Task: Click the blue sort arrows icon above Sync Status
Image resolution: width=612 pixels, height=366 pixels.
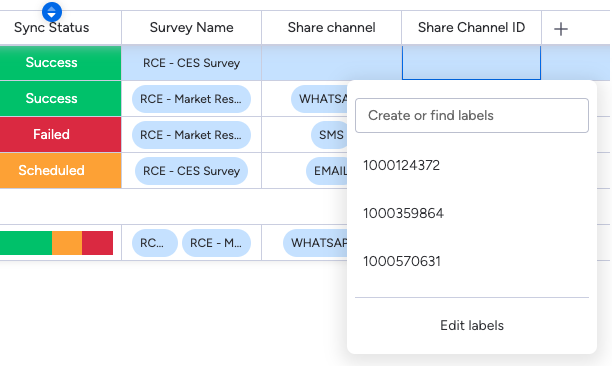Action: point(52,12)
